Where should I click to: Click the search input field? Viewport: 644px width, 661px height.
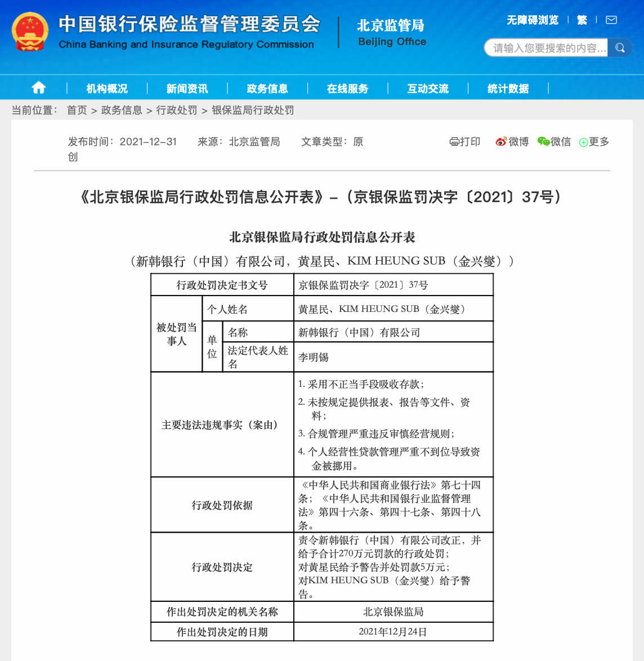coord(547,48)
